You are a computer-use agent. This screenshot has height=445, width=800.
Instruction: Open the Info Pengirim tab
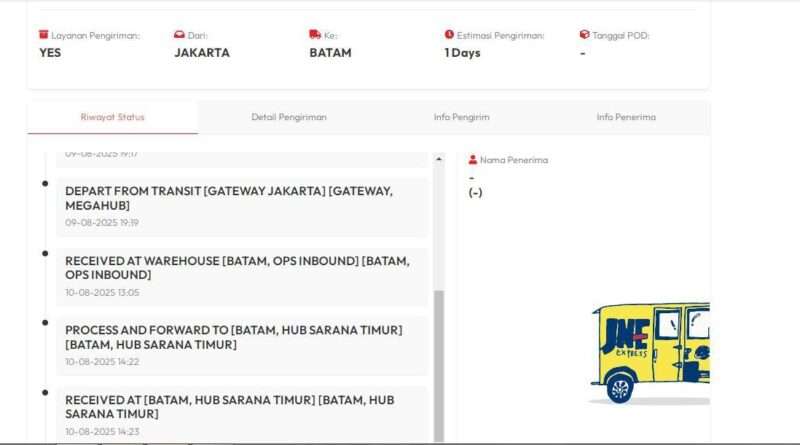(x=461, y=117)
